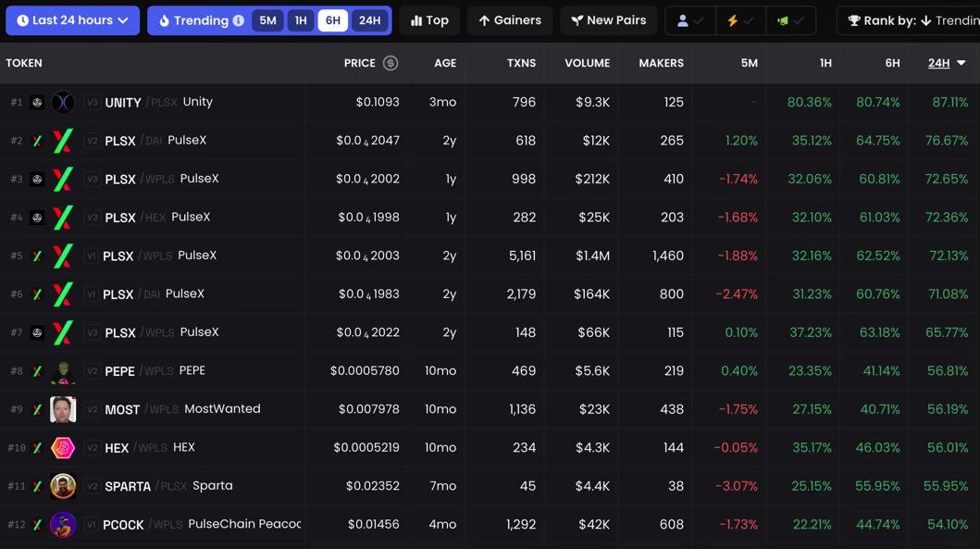Click the PulseX DEX icon in PCOCK row
This screenshot has width=980, height=549.
pos(37,525)
